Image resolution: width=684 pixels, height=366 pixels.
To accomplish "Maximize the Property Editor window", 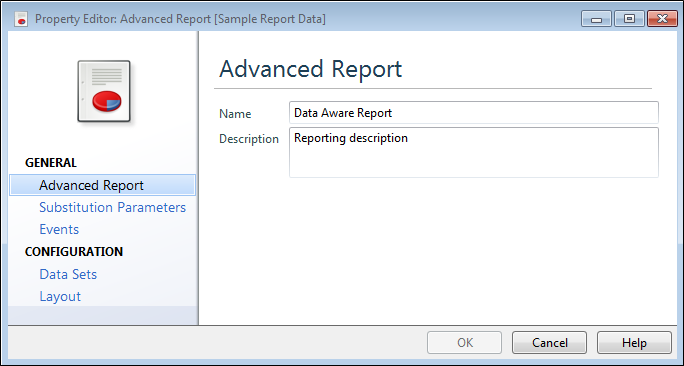I will click(629, 19).
